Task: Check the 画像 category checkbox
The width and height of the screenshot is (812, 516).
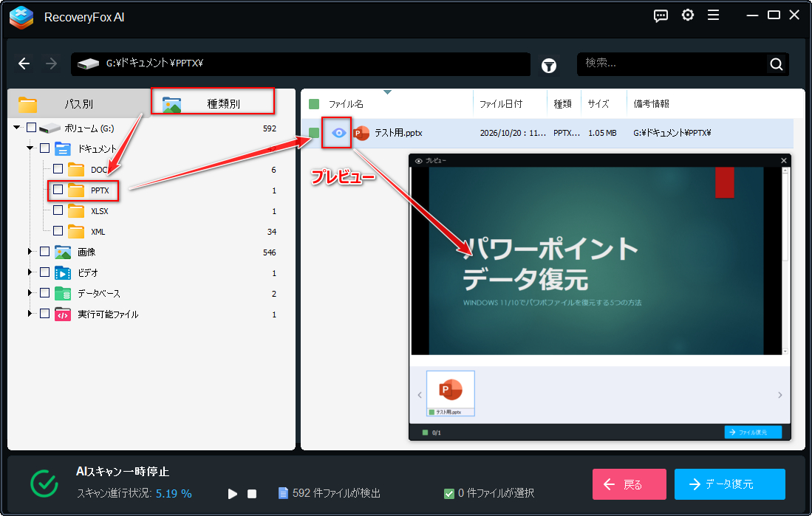Action: [x=44, y=252]
